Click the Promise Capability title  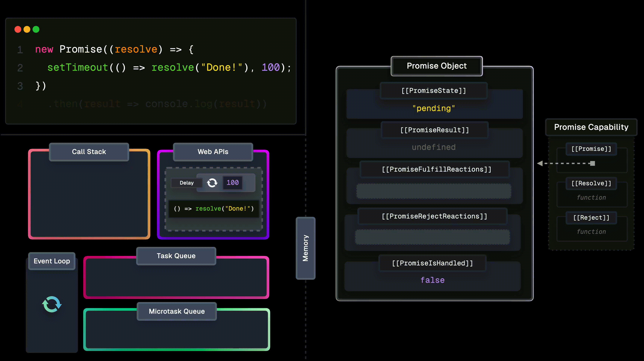[x=591, y=127]
